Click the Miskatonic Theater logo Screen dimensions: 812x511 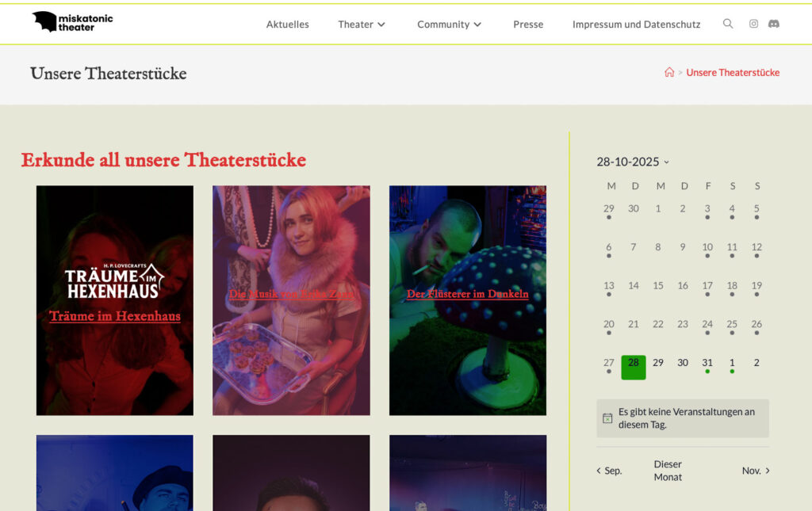point(72,22)
